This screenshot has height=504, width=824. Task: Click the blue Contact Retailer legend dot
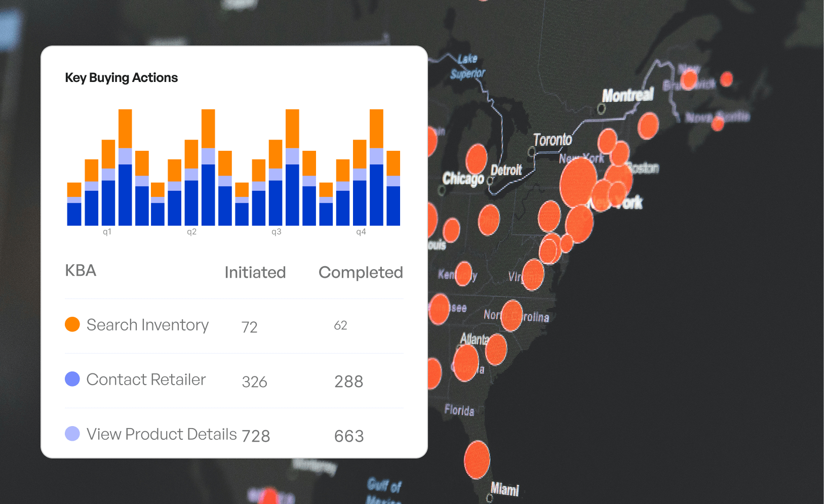pyautogui.click(x=72, y=379)
